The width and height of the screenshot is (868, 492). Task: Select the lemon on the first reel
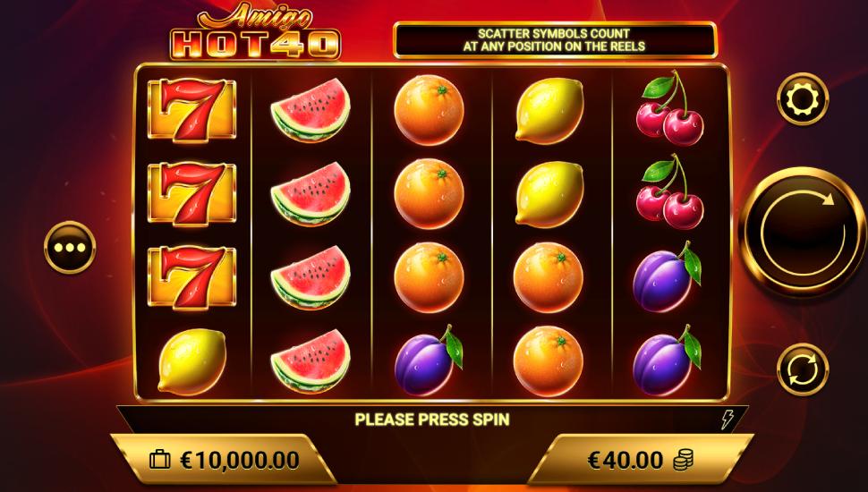191,361
